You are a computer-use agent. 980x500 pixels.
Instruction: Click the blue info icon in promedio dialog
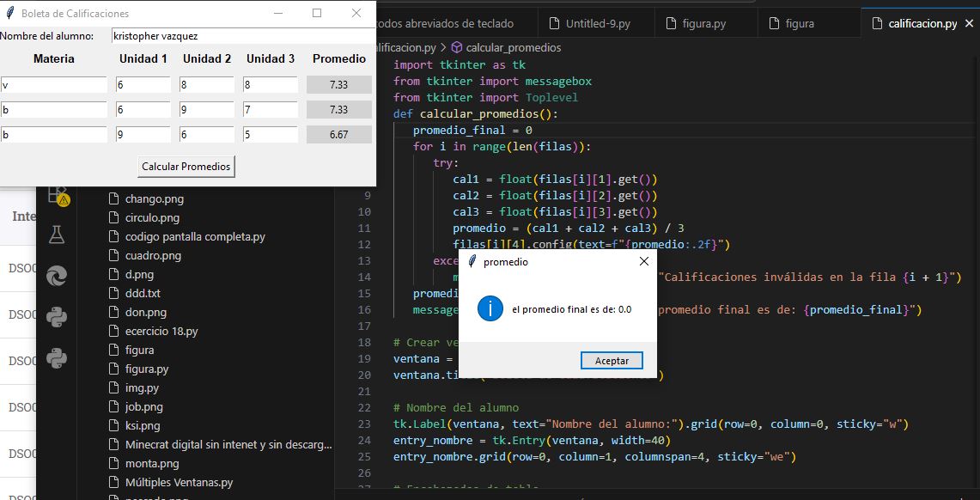490,309
